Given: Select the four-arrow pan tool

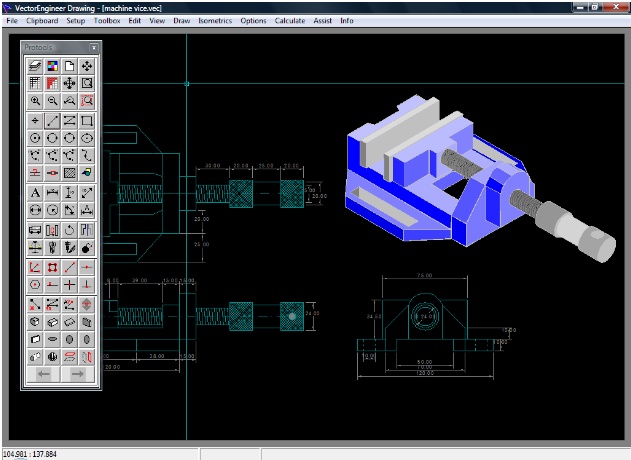Looking at the screenshot, I should (x=87, y=66).
